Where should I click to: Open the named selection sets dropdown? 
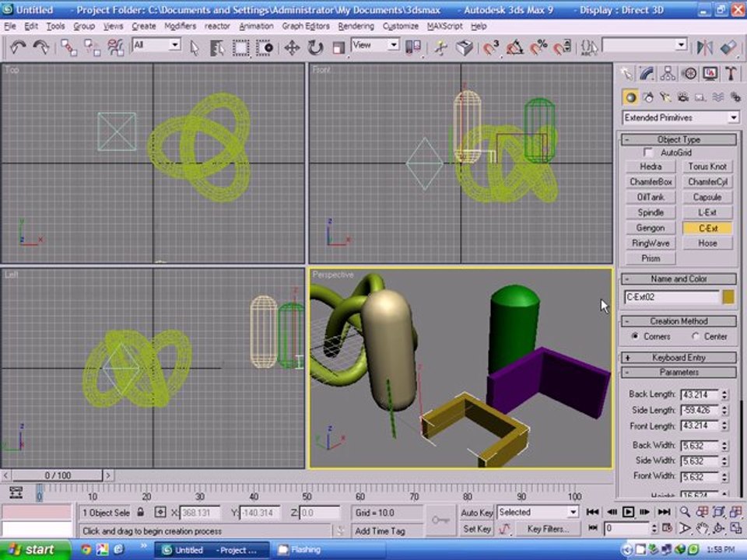[644, 45]
